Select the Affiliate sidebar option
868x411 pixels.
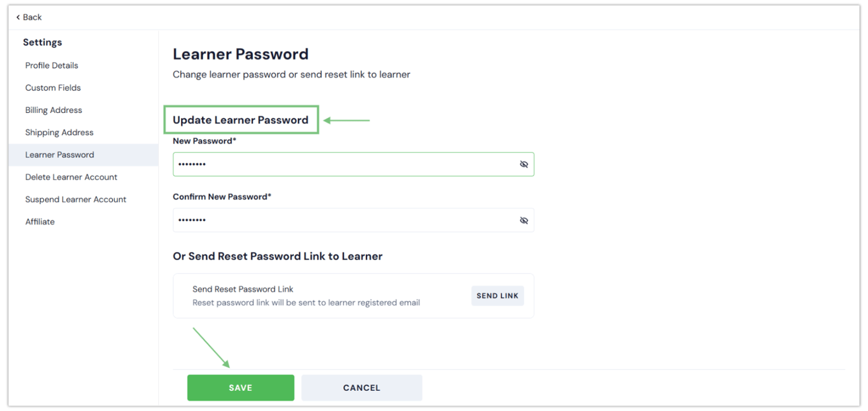pos(40,221)
